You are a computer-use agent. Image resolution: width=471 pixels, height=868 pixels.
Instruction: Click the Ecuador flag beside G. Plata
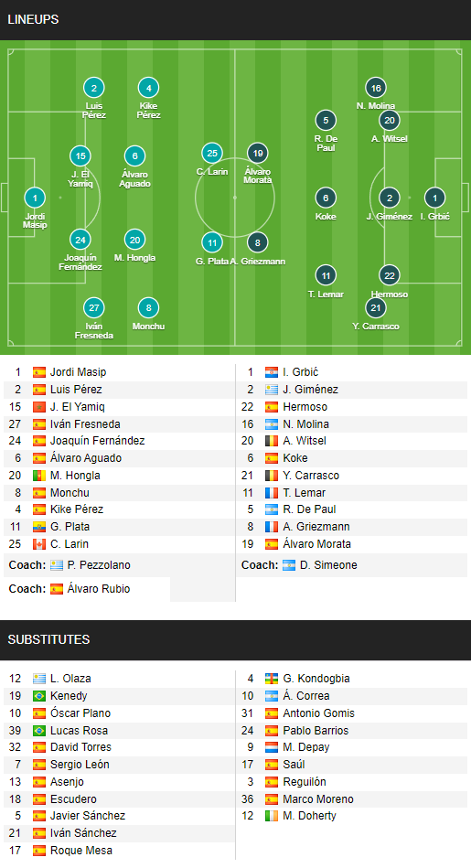[x=39, y=527]
